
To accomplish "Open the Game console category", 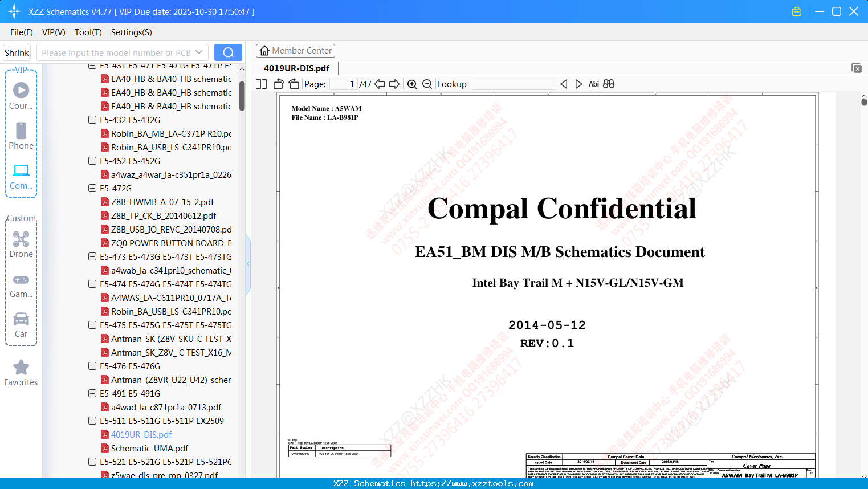I will tap(21, 285).
